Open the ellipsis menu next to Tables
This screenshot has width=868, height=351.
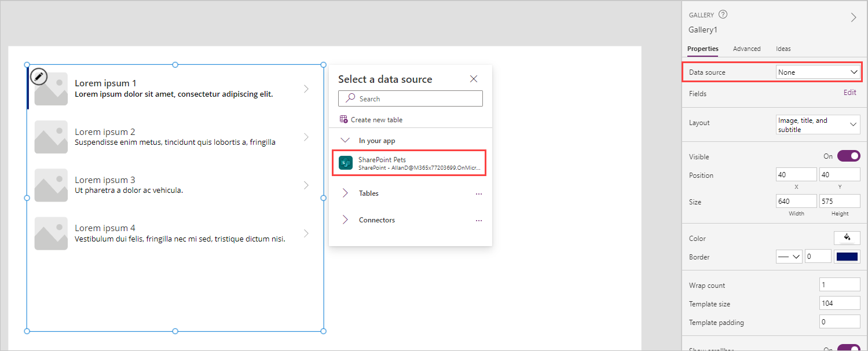click(x=478, y=193)
